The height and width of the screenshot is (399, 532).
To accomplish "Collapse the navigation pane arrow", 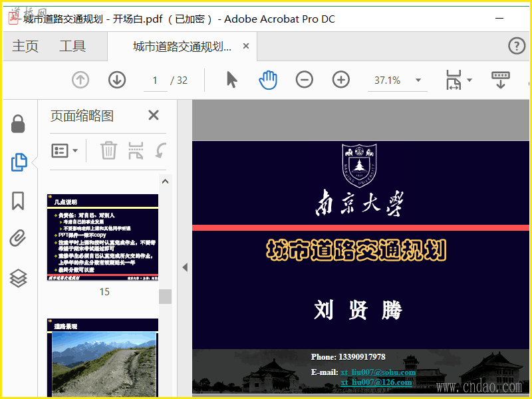I will pos(185,267).
